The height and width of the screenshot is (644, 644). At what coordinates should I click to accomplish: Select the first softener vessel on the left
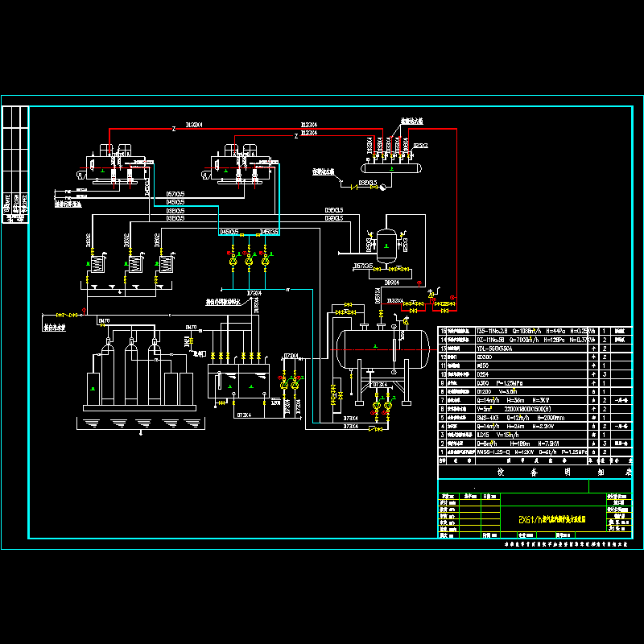pyautogui.click(x=108, y=372)
